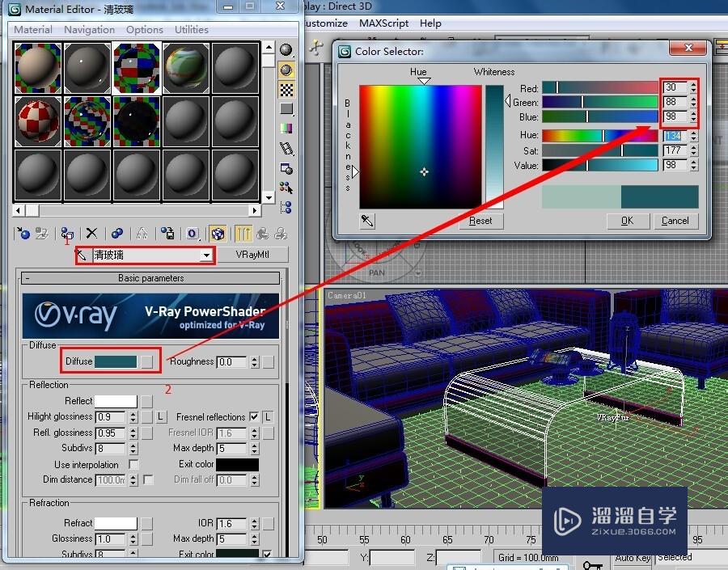Collapse the Basic parameters rollout
Screen dimensions: 728x570
[150, 278]
